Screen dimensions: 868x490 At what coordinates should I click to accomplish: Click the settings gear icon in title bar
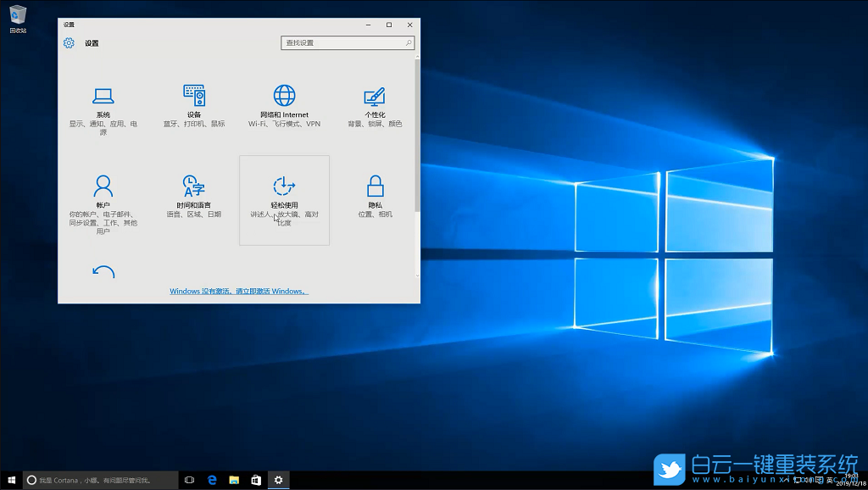[69, 43]
